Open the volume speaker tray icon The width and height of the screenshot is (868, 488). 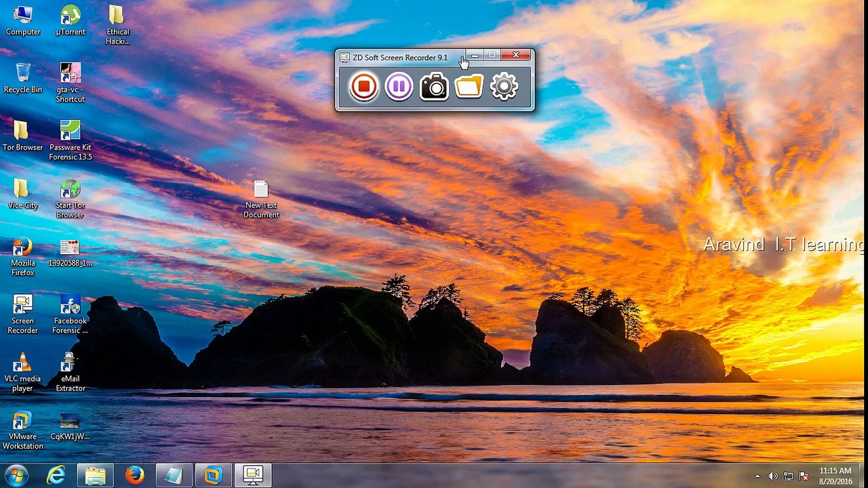click(773, 476)
